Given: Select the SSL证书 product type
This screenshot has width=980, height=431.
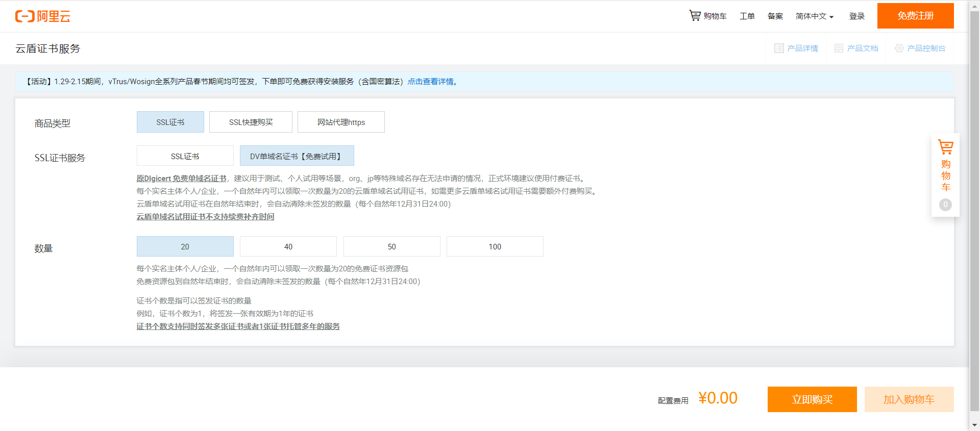Looking at the screenshot, I should pos(170,122).
